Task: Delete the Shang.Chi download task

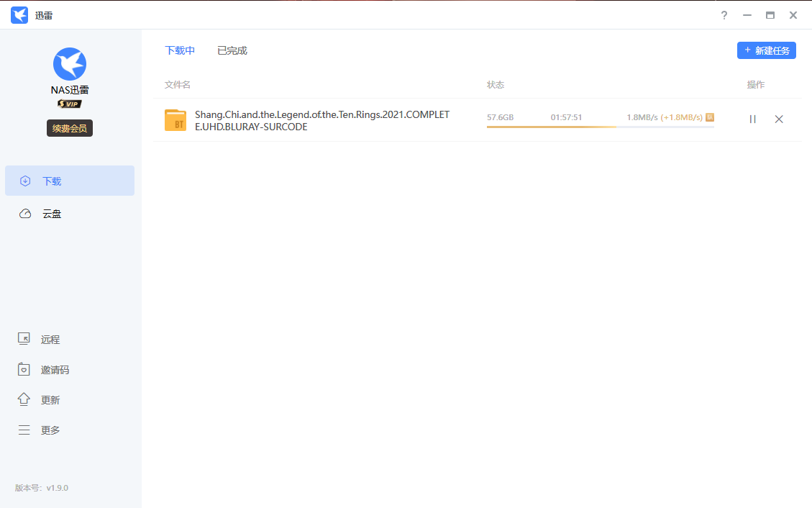Action: tap(779, 119)
